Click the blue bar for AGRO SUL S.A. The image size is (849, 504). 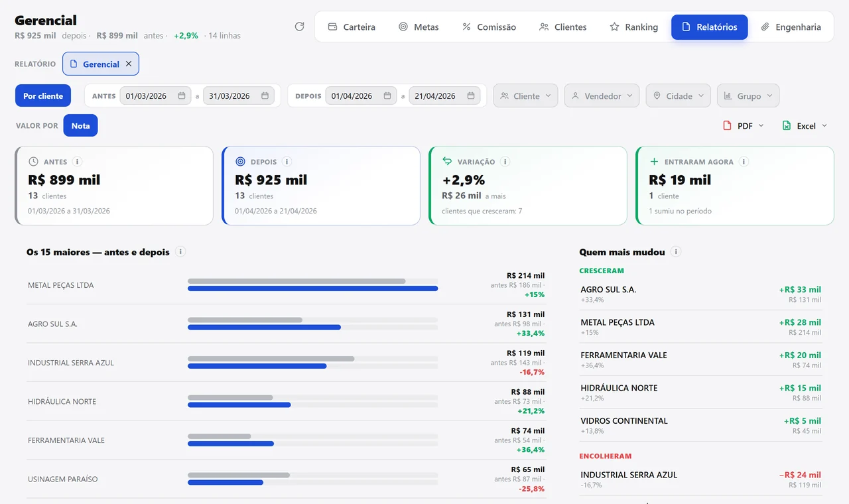pos(264,328)
